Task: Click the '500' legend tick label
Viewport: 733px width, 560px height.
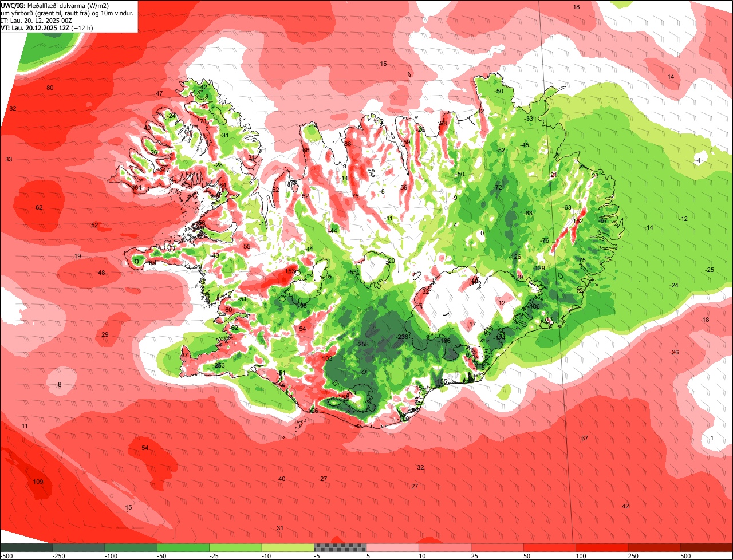Action: 686,556
